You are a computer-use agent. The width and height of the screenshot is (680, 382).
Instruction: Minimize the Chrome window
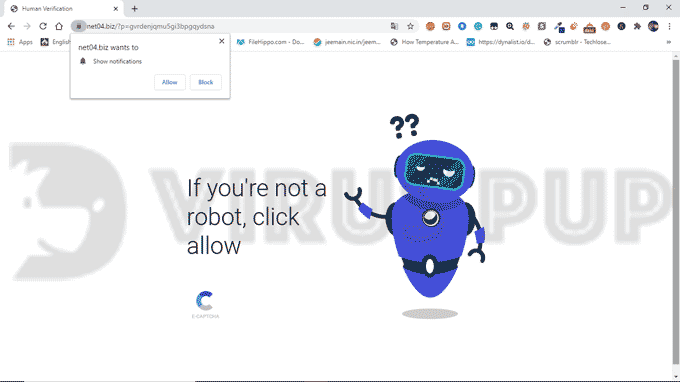click(623, 8)
